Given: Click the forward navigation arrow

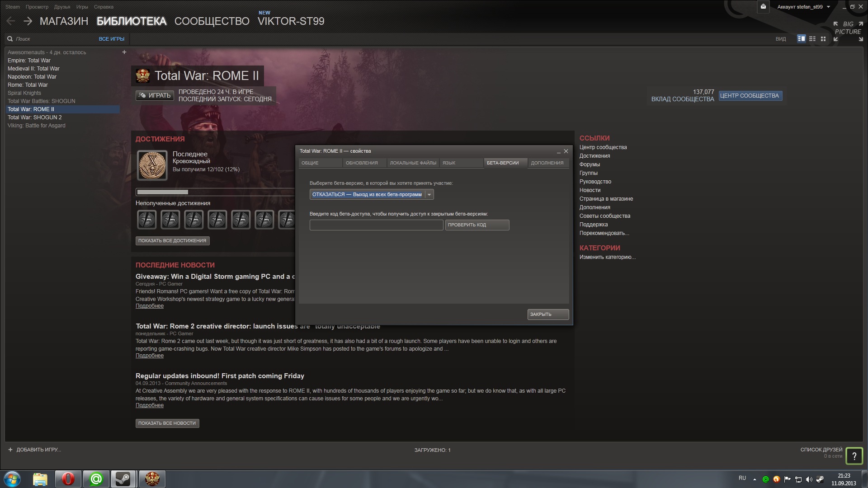Looking at the screenshot, I should [28, 21].
